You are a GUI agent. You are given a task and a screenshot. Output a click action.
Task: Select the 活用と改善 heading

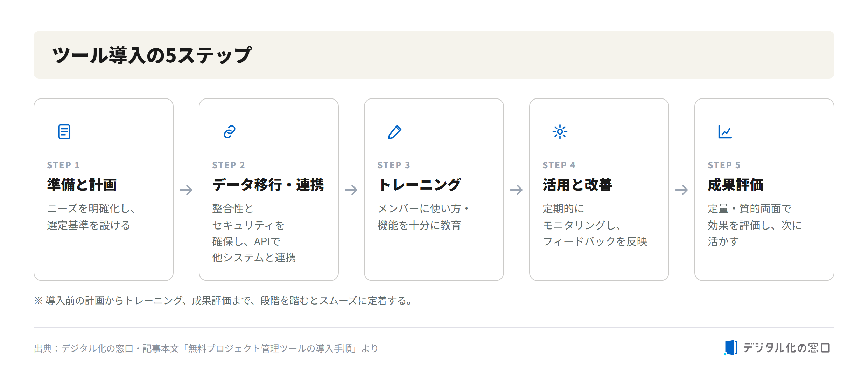(x=577, y=185)
